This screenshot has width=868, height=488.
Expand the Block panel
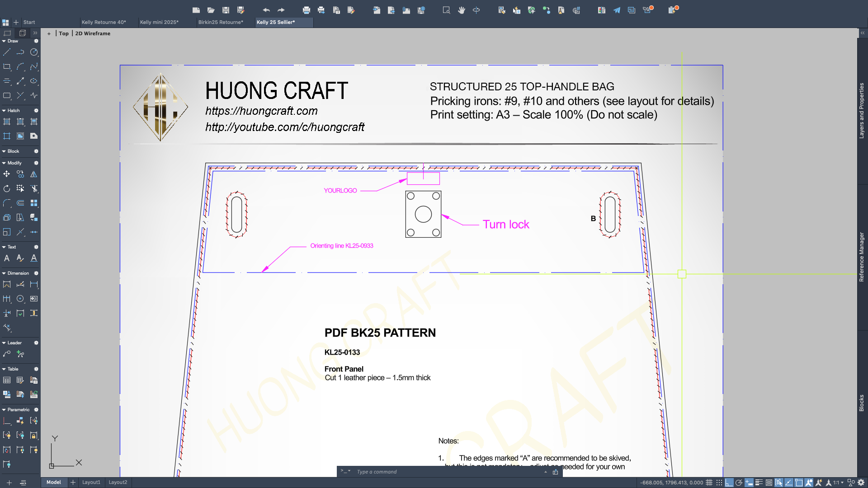(x=4, y=151)
